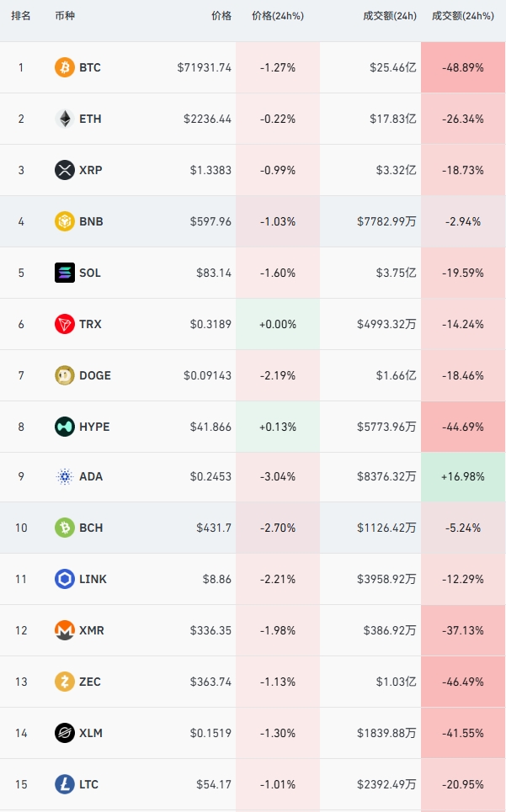The height and width of the screenshot is (812, 506).
Task: Sort by 价格 column header
Action: [x=221, y=16]
